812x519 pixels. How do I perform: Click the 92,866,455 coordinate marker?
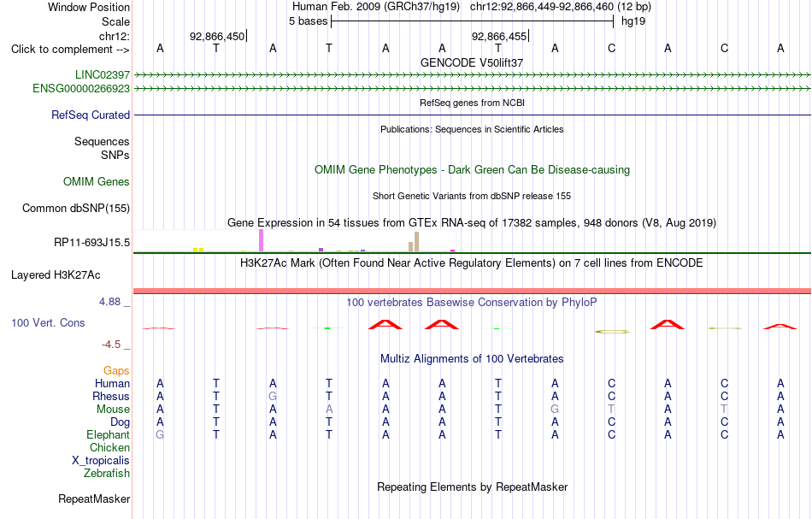[x=498, y=36]
